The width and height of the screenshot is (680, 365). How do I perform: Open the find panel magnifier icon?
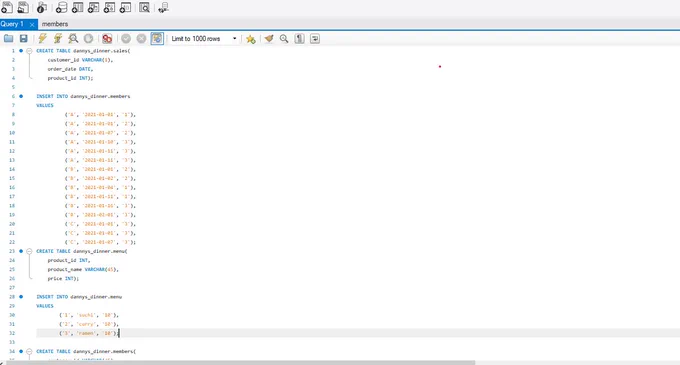(284, 39)
